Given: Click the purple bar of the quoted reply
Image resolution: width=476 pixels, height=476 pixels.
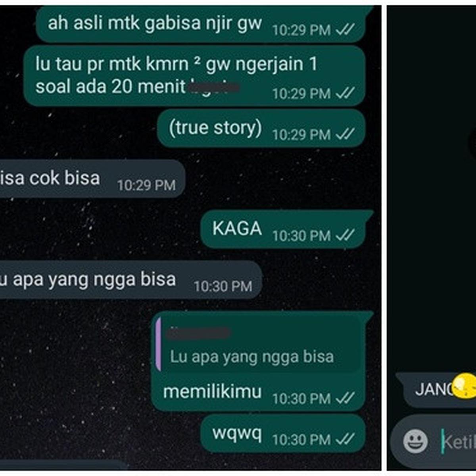Looking at the screenshot, I should click(x=159, y=345).
